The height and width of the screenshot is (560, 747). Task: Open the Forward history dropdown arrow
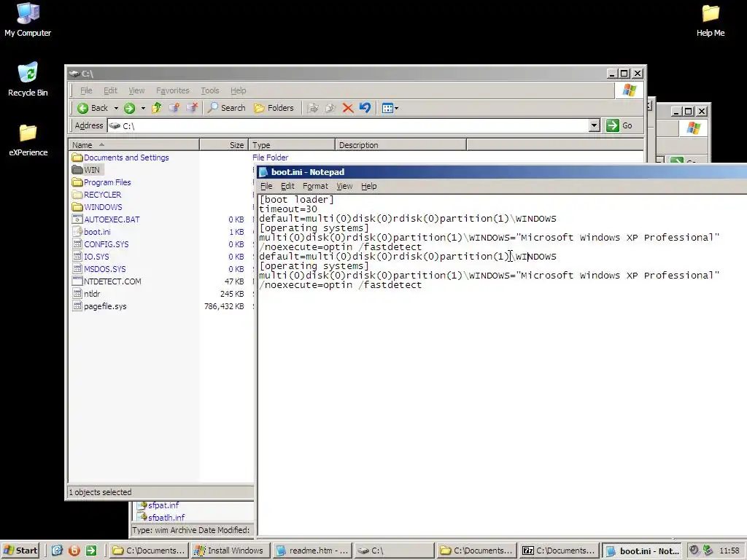click(x=143, y=108)
